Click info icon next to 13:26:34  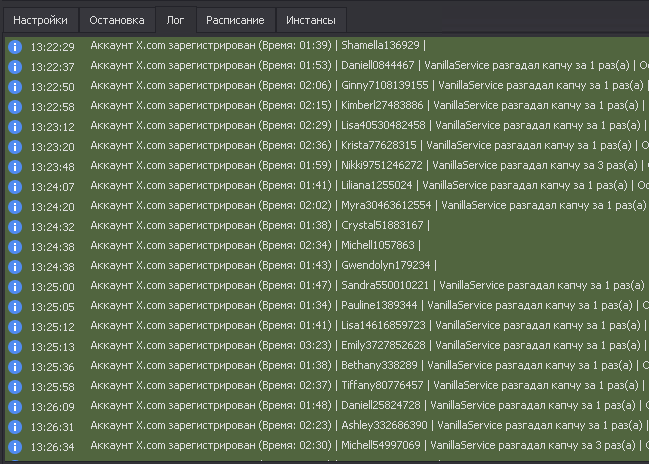[15, 446]
